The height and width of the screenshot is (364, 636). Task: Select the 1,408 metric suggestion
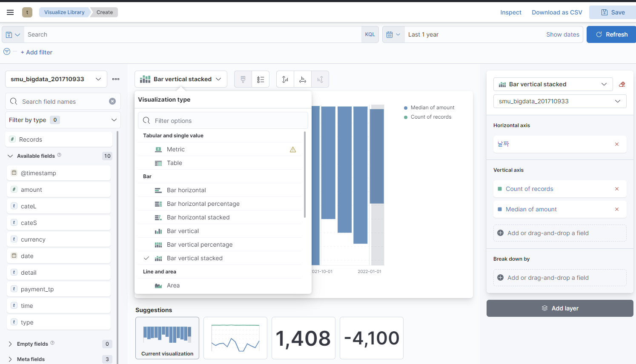[304, 338]
